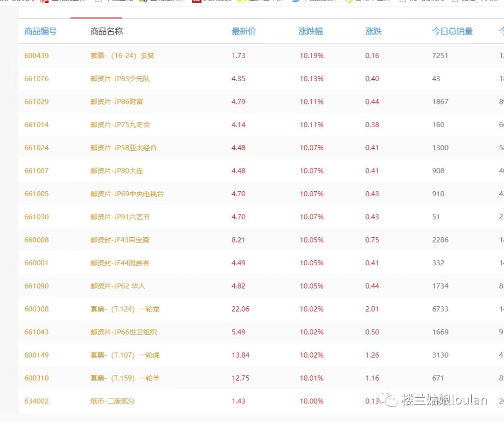Image resolution: width=504 pixels, height=422 pixels.
Task: Select sales volume 3130
Action: 440,355
